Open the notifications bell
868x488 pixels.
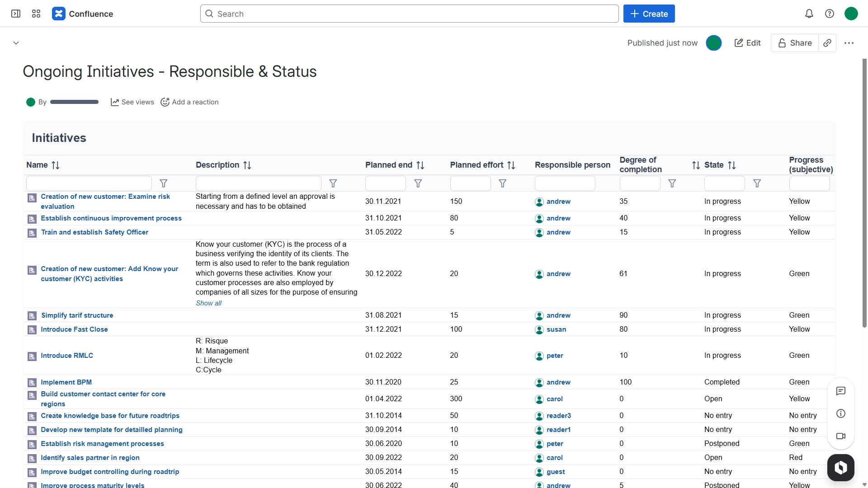pyautogui.click(x=809, y=14)
